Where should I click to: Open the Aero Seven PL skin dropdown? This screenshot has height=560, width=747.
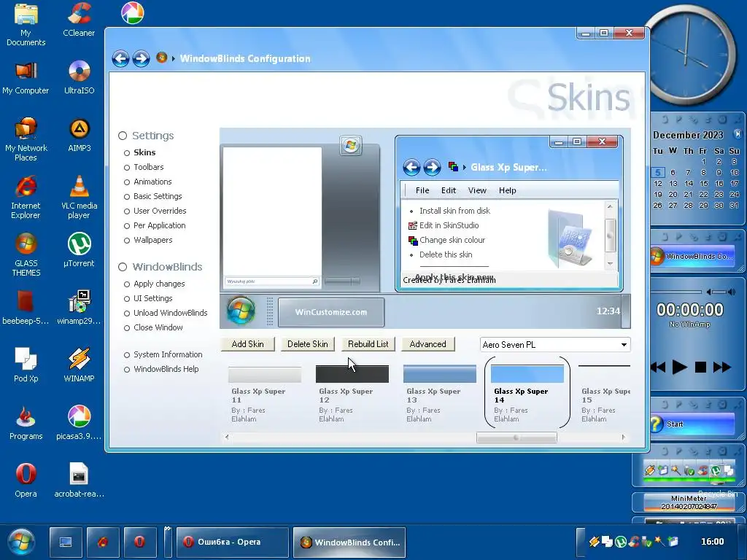click(555, 345)
